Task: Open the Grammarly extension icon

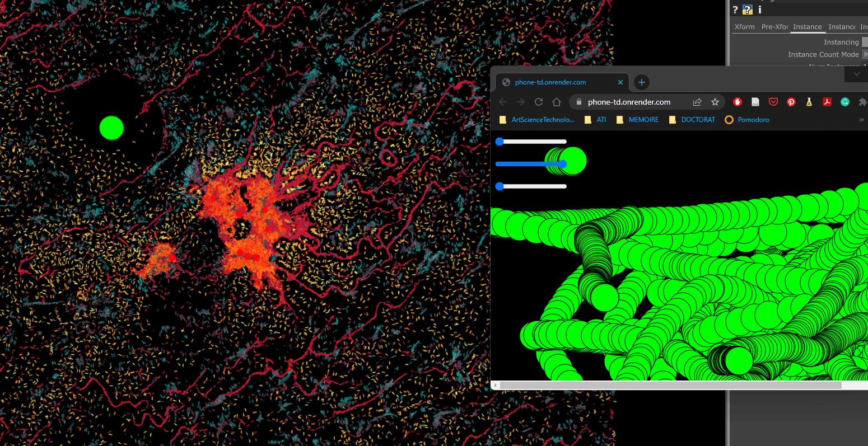Action: [x=845, y=102]
